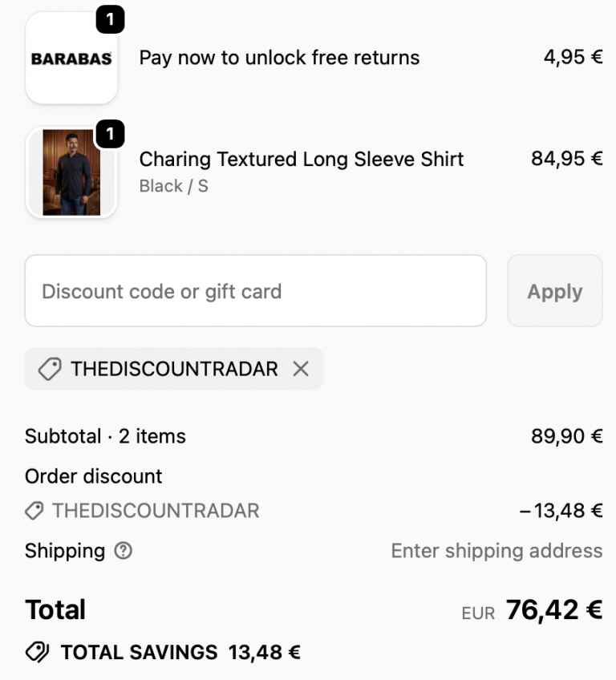Click Enter shipping address

496,551
